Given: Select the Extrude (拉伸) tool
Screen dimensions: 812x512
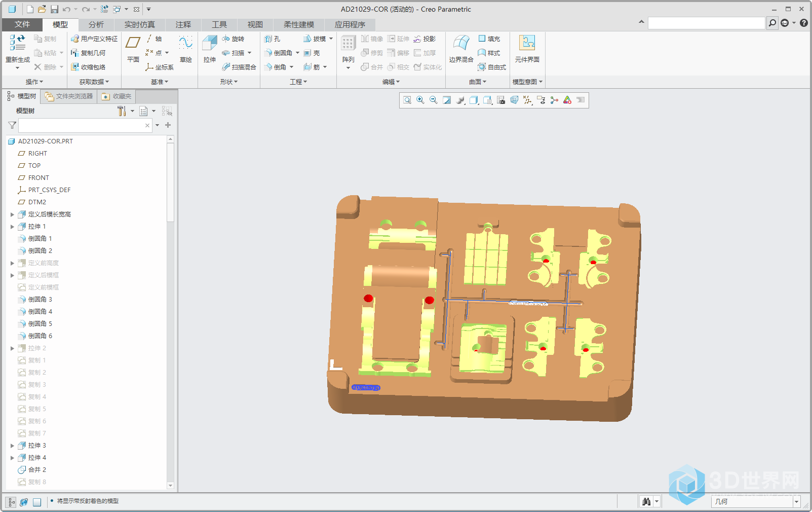Looking at the screenshot, I should pos(210,49).
